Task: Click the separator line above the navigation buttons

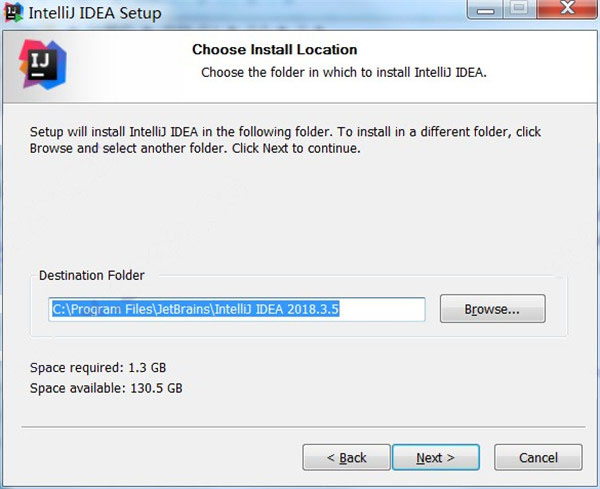Action: 303,427
